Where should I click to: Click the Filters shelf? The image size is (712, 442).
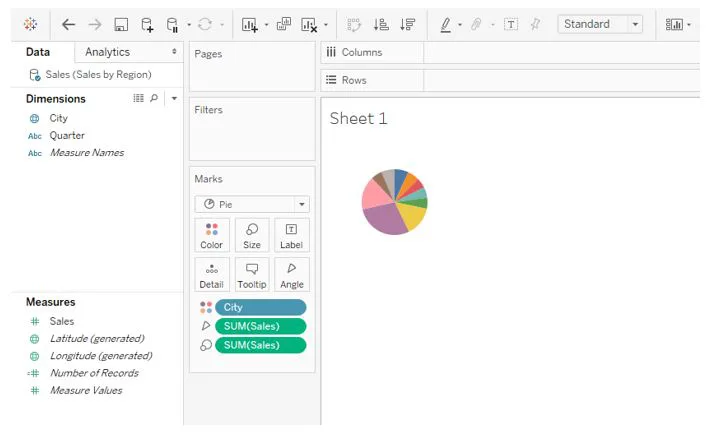[252, 129]
